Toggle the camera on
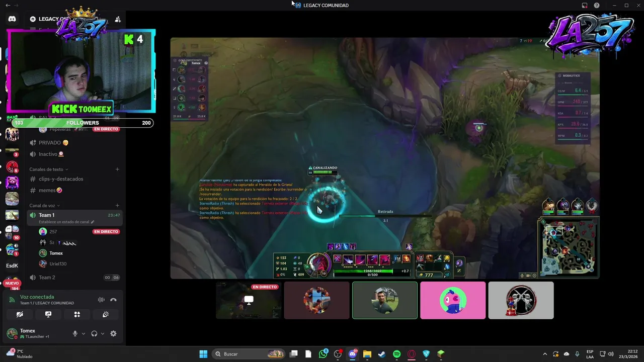 [20, 314]
